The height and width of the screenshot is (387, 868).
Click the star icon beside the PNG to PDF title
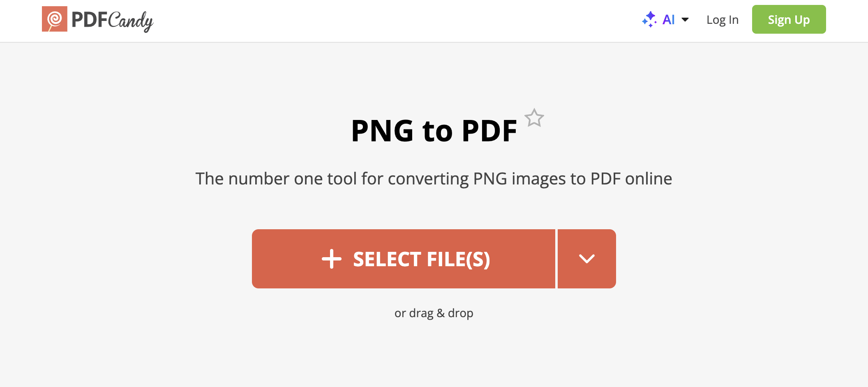point(535,118)
